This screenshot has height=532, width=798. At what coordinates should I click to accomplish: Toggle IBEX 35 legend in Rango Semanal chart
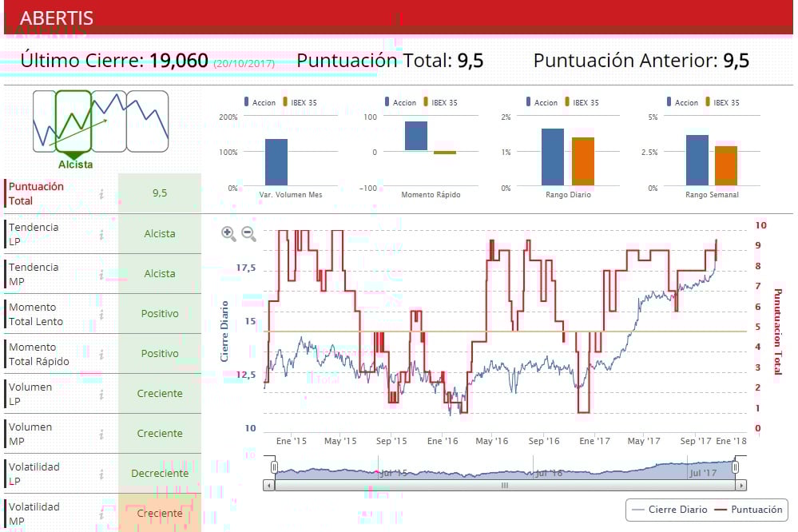click(x=723, y=102)
